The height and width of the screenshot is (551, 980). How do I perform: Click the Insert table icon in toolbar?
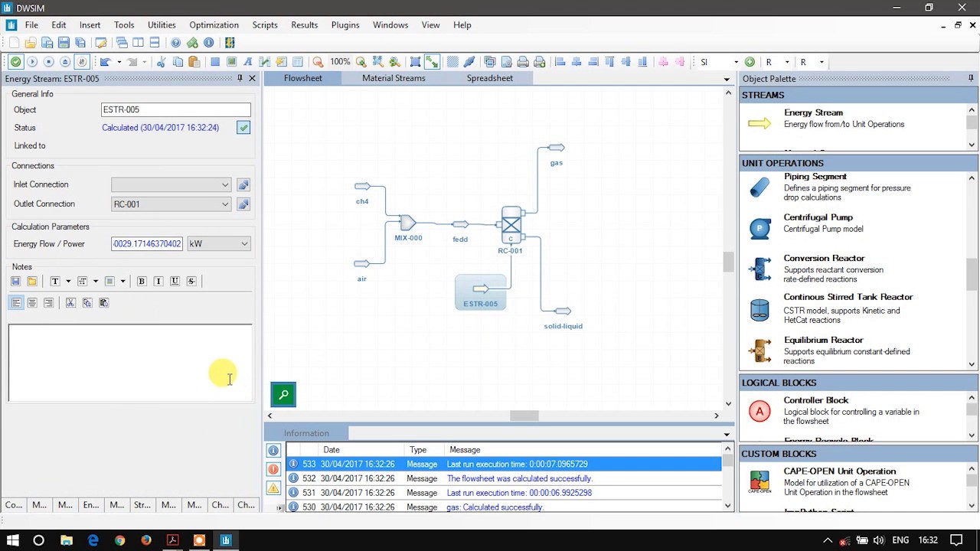coord(298,62)
